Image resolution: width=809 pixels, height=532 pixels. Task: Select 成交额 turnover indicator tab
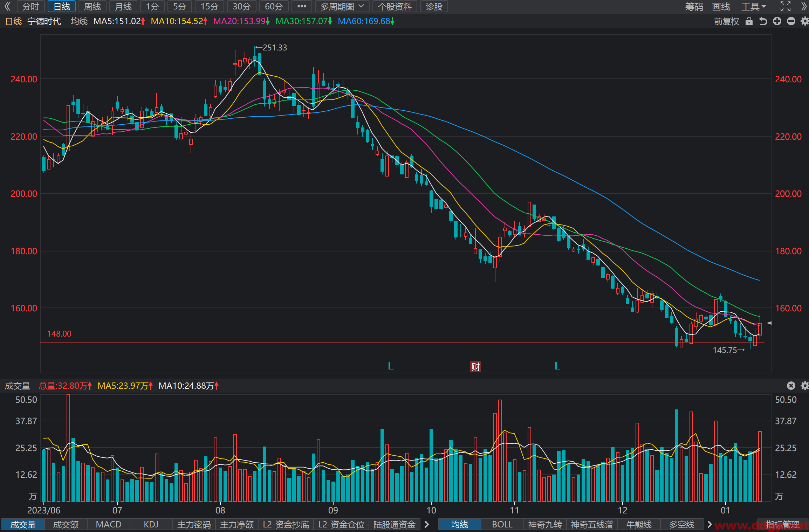coord(66,524)
